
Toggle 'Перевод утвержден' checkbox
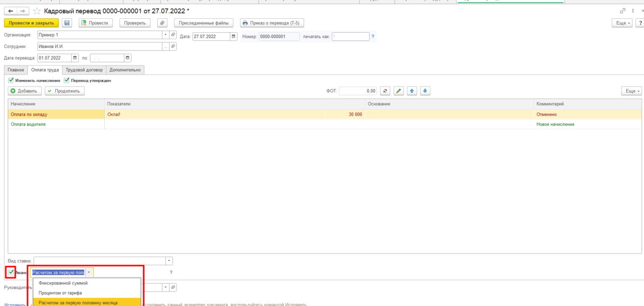pyautogui.click(x=67, y=80)
